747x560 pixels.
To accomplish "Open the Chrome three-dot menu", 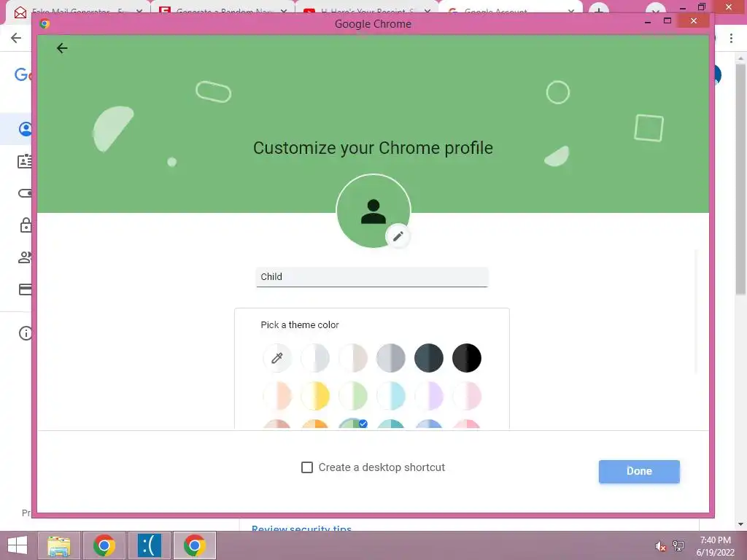I will [731, 38].
